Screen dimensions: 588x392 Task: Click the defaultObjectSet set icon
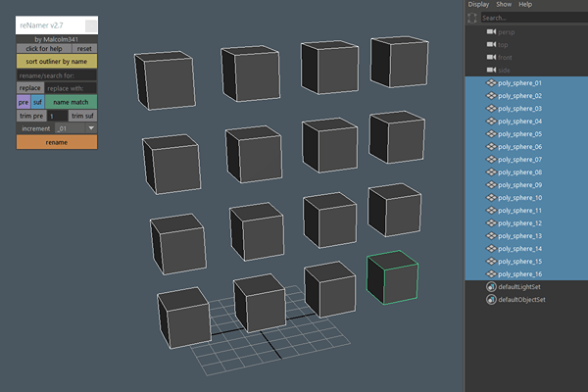[492, 300]
